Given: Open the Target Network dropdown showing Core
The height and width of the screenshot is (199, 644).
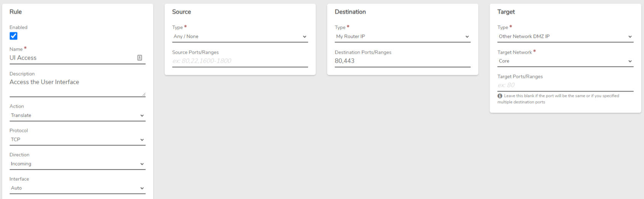Looking at the screenshot, I should click(x=565, y=61).
